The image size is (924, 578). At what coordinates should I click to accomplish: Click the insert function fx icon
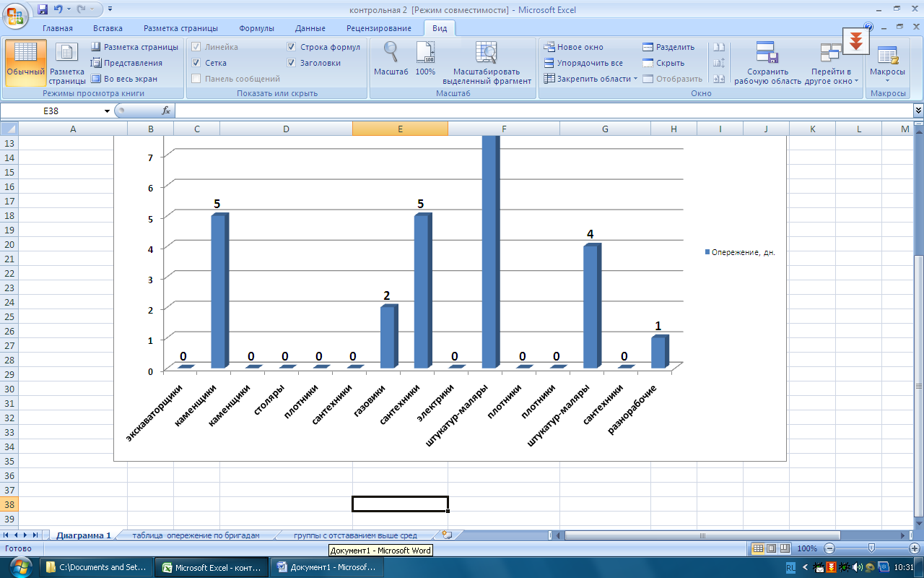pyautogui.click(x=165, y=111)
